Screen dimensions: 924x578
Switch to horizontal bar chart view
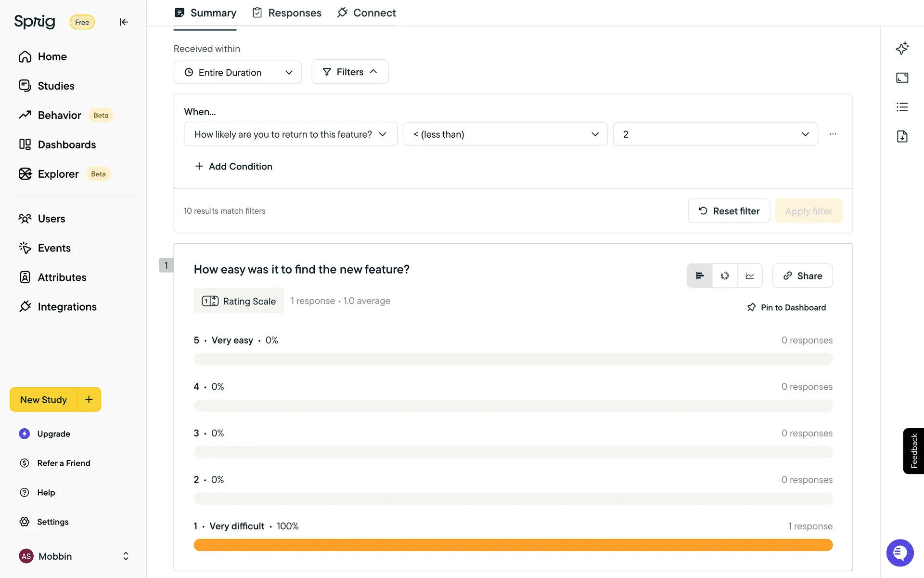(x=700, y=276)
